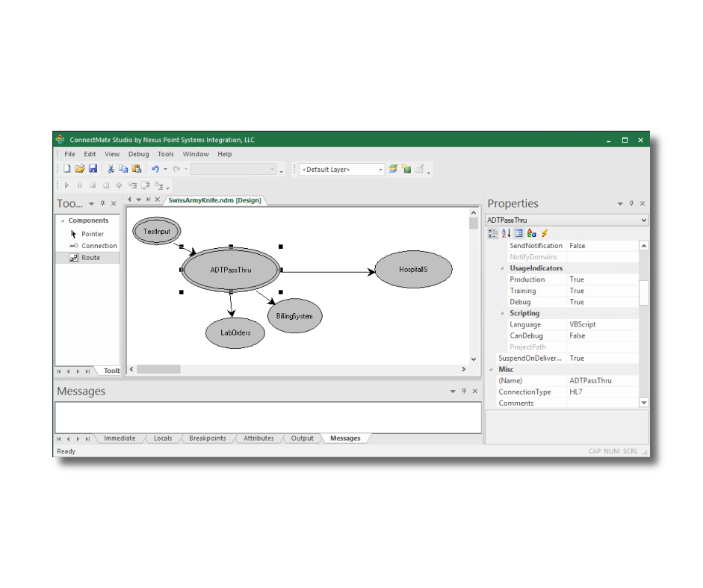Image resolution: width=703 pixels, height=588 pixels.
Task: Switch to the Output tab
Action: 302,438
